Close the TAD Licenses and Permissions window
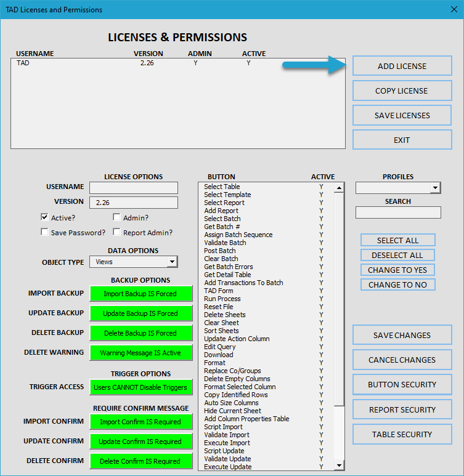Image resolution: width=464 pixels, height=476 pixels. [454, 9]
